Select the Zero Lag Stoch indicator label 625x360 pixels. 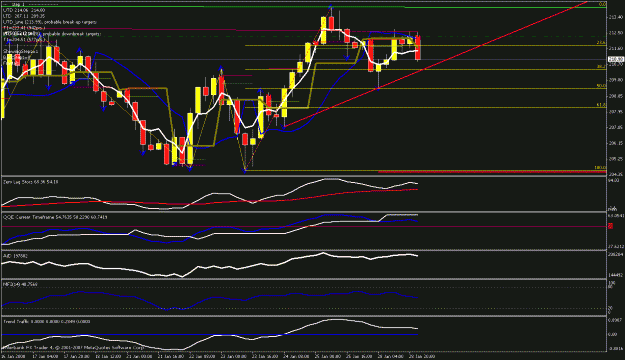tap(30, 182)
